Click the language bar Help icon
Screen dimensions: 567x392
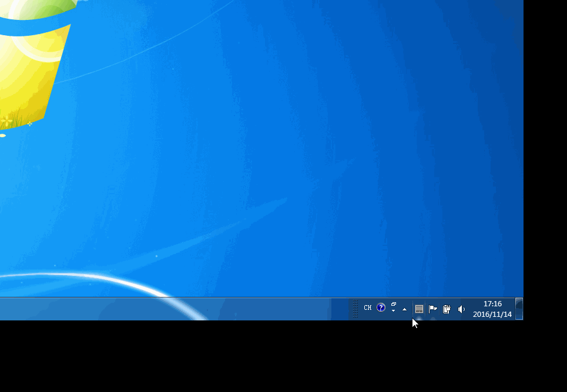pyautogui.click(x=381, y=307)
